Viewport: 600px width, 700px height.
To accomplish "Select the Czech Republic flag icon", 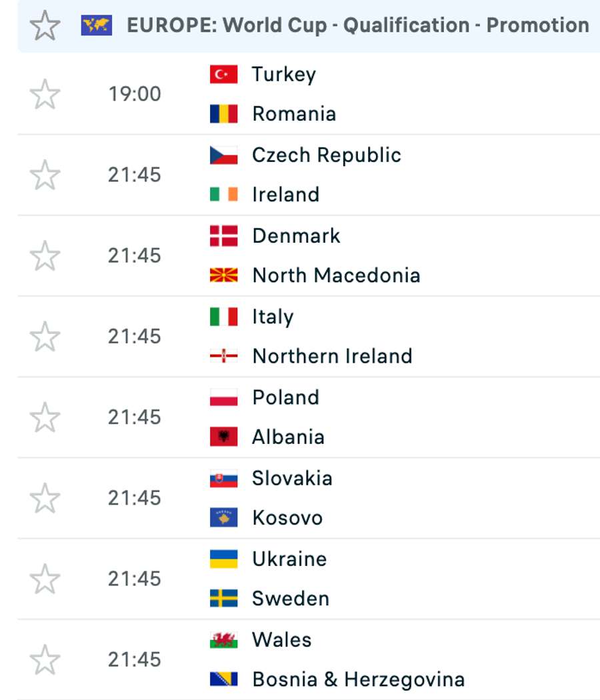I will [223, 154].
